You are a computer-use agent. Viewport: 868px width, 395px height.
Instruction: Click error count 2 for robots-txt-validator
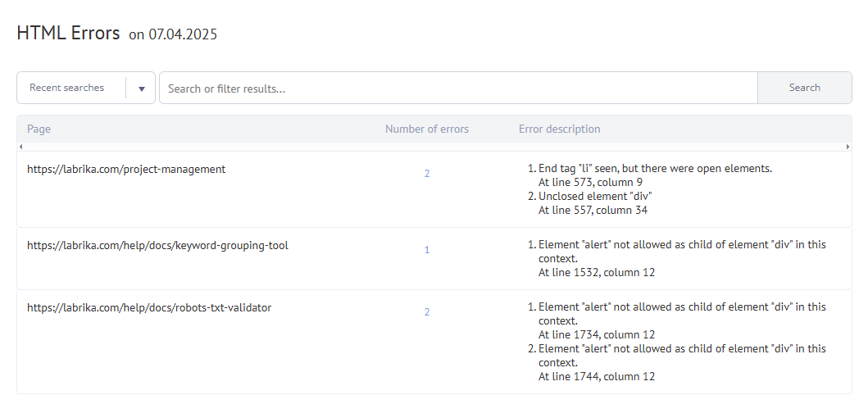click(426, 312)
